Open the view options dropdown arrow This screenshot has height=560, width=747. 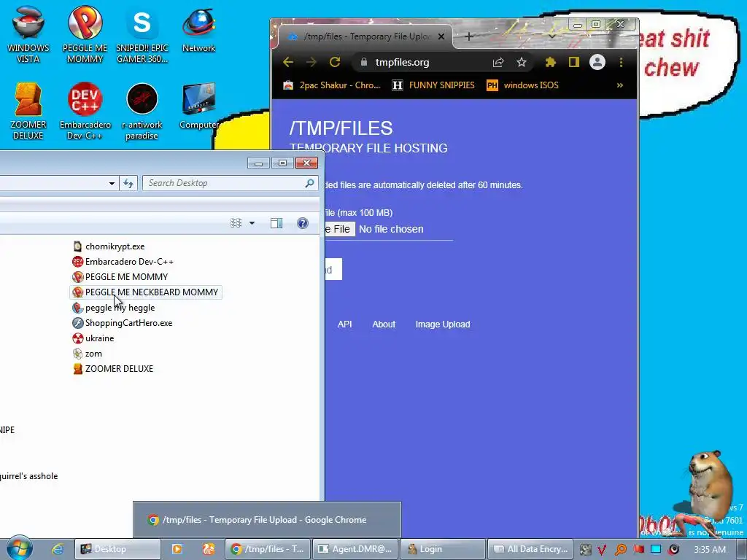pos(252,223)
